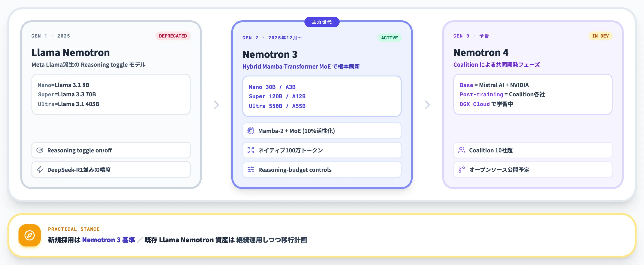Click the Ultra 550B / A55B line
This screenshot has height=265, width=644.
[x=277, y=106]
